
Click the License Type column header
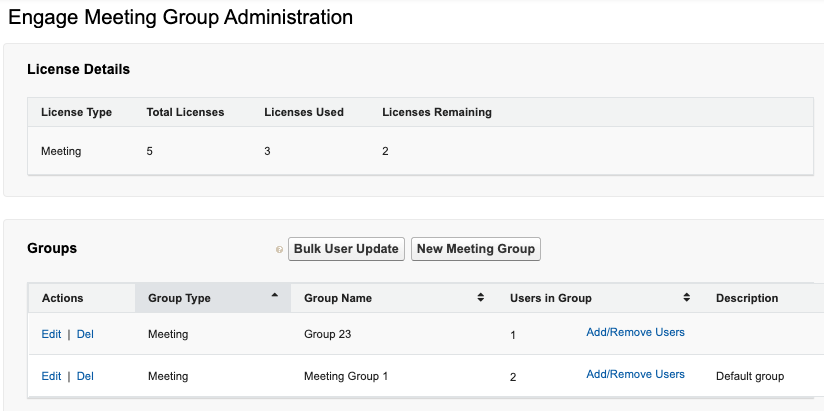click(76, 112)
